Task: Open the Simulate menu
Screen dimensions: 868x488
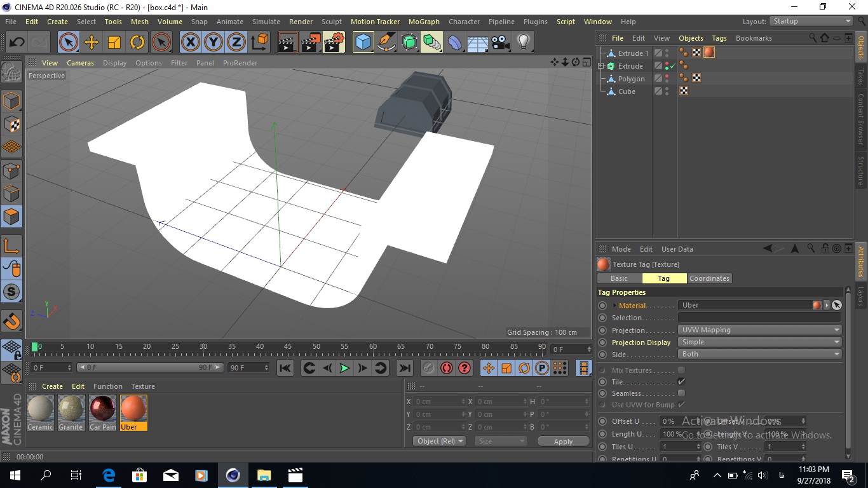Action: tap(266, 22)
